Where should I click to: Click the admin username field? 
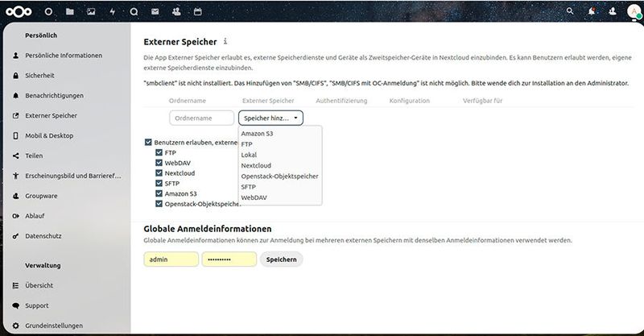tap(171, 259)
